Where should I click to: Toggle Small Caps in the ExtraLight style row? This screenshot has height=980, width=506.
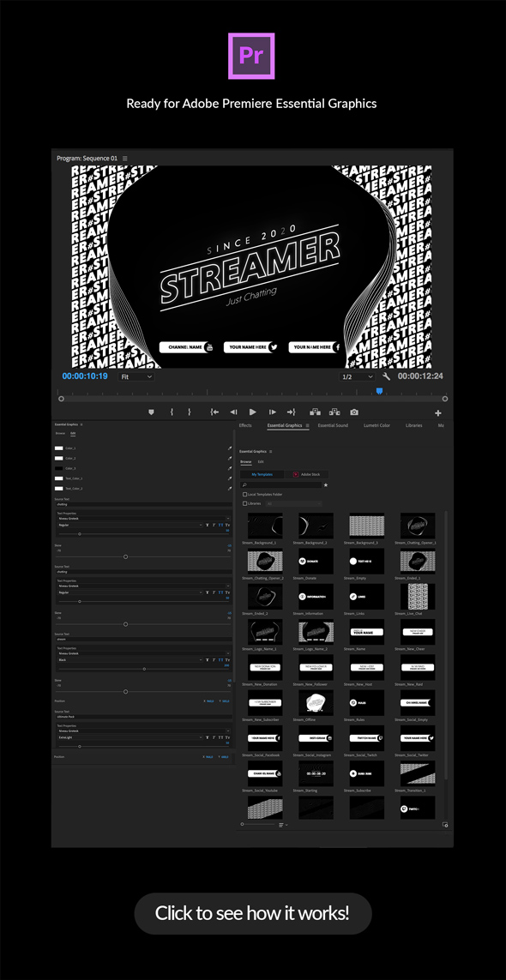tap(227, 737)
